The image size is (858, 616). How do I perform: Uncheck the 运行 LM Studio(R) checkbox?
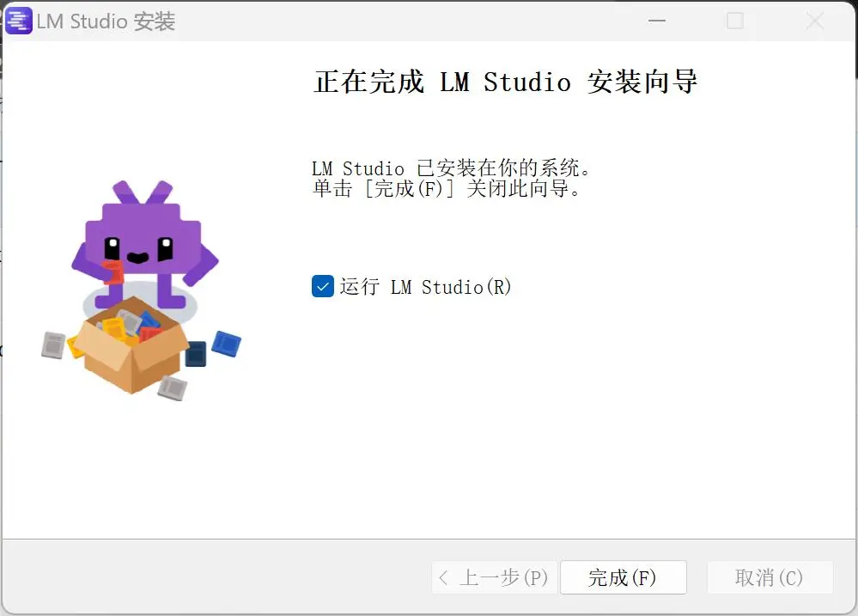click(323, 286)
